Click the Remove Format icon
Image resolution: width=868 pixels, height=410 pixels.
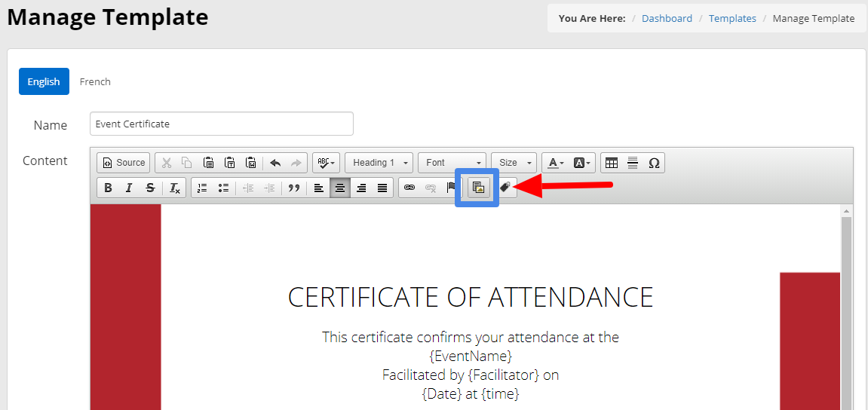[174, 188]
